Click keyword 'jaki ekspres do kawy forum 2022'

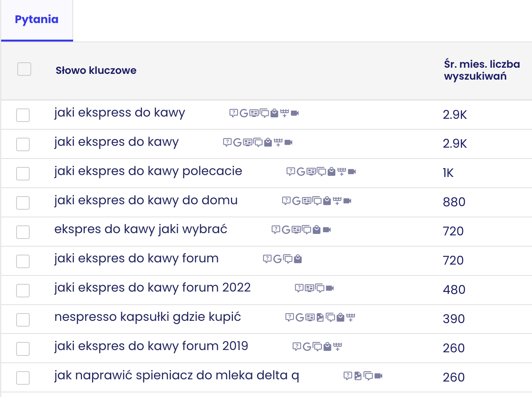[x=152, y=288]
